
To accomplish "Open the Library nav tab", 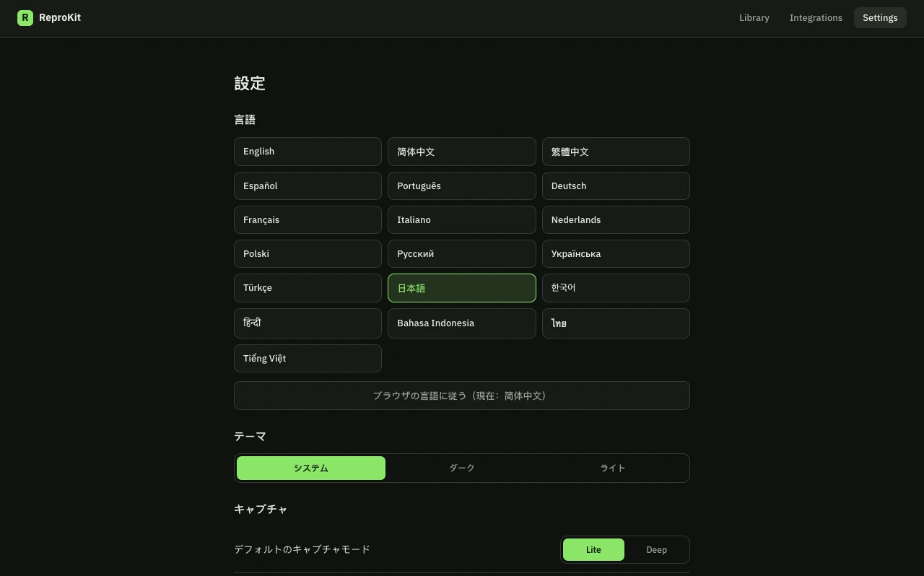I will [754, 18].
